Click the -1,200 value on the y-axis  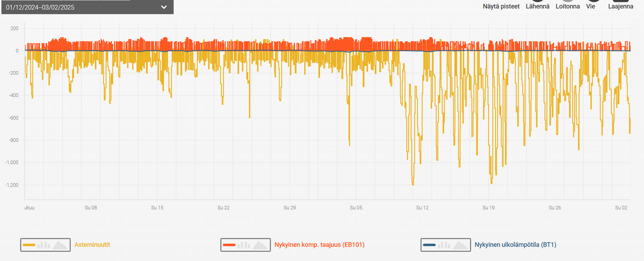pyautogui.click(x=12, y=185)
